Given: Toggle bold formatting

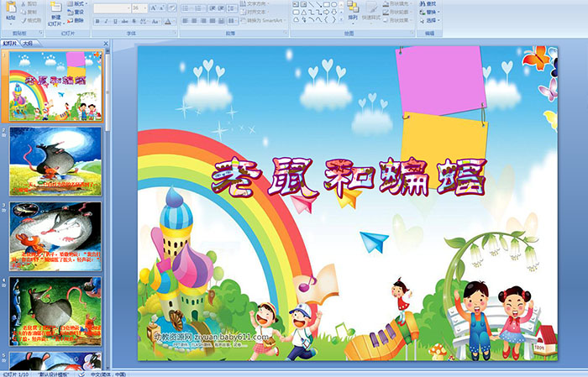Looking at the screenshot, I should coord(97,21).
